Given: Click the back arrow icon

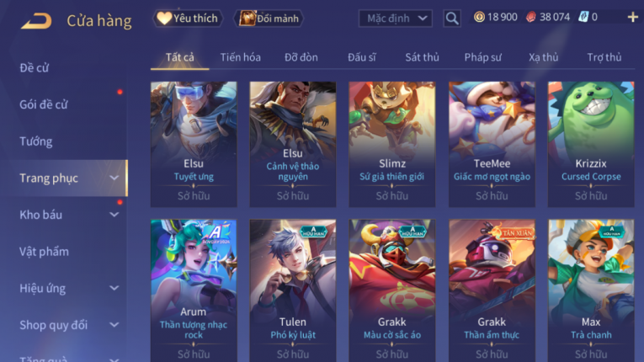Looking at the screenshot, I should (x=36, y=20).
